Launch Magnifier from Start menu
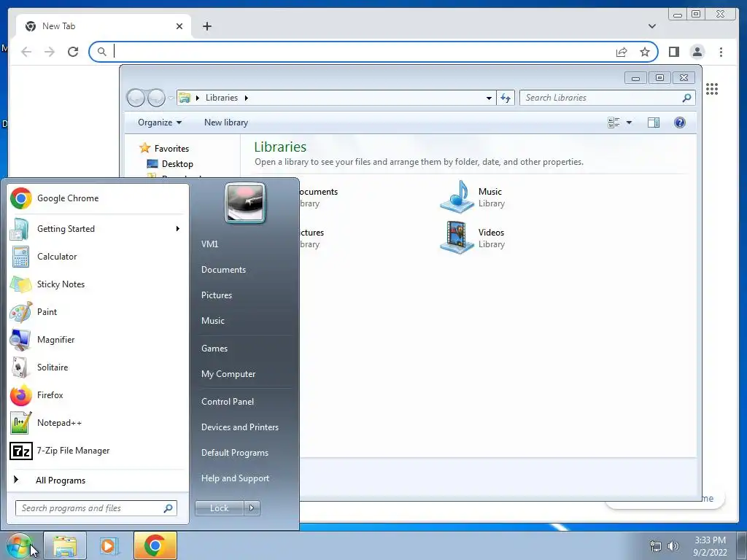 (97, 340)
